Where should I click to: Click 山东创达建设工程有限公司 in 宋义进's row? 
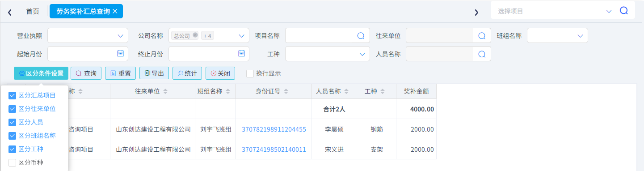tap(153, 150)
